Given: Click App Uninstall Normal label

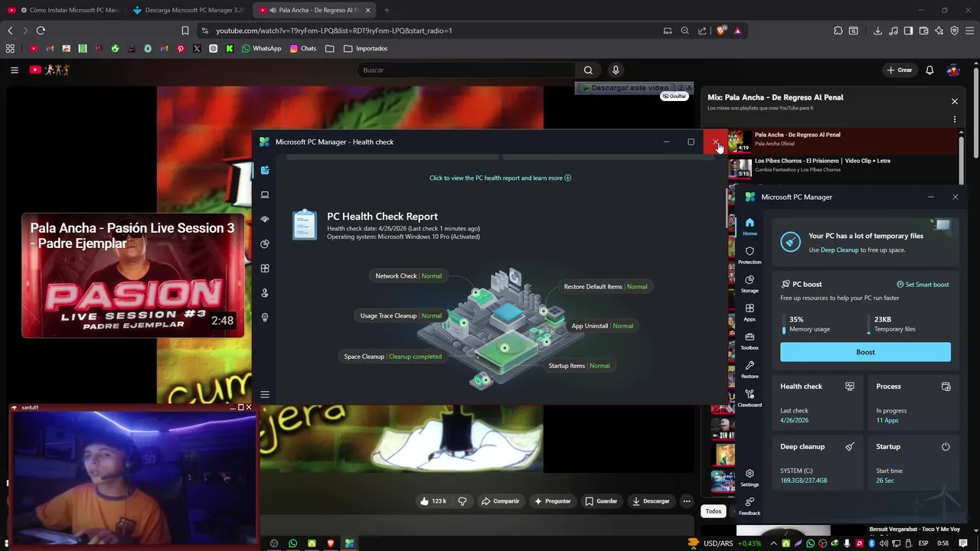Looking at the screenshot, I should 602,326.
